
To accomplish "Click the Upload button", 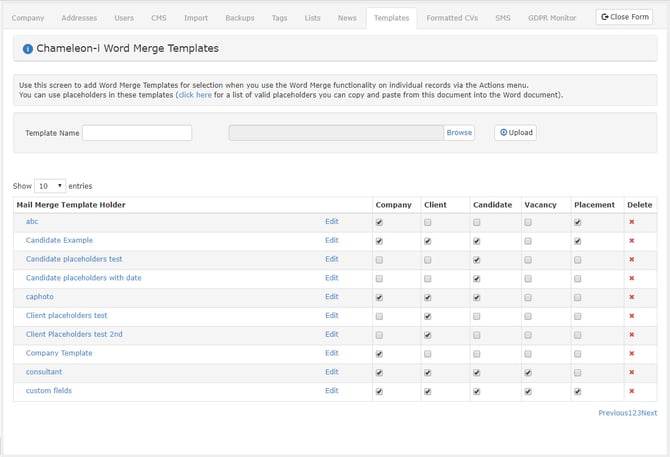I will pos(516,133).
